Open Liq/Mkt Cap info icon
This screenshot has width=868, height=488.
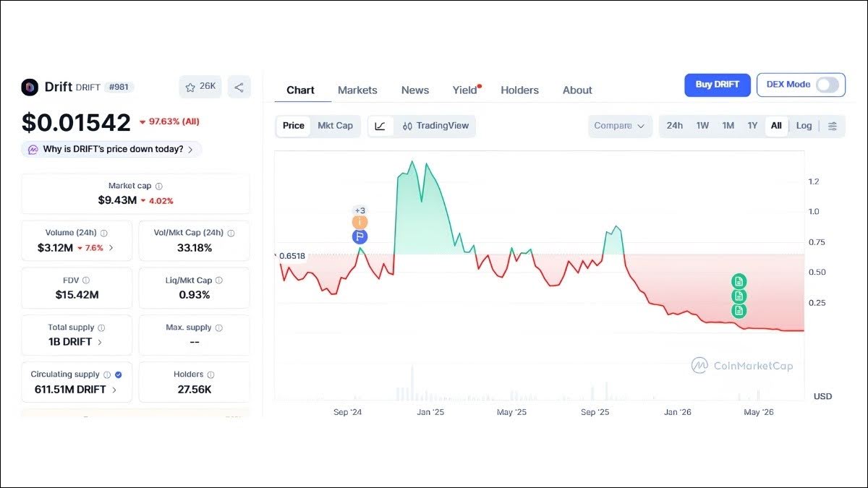click(x=218, y=280)
